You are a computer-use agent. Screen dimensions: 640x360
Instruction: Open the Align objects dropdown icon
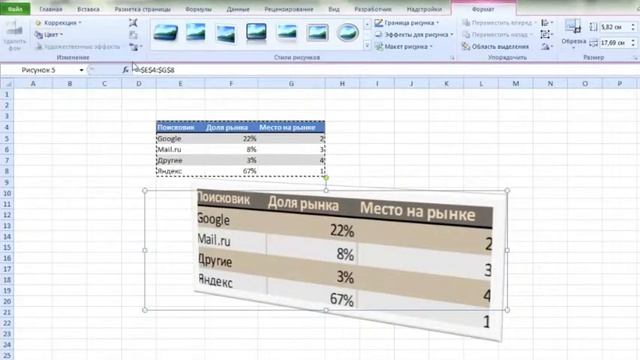click(x=547, y=23)
